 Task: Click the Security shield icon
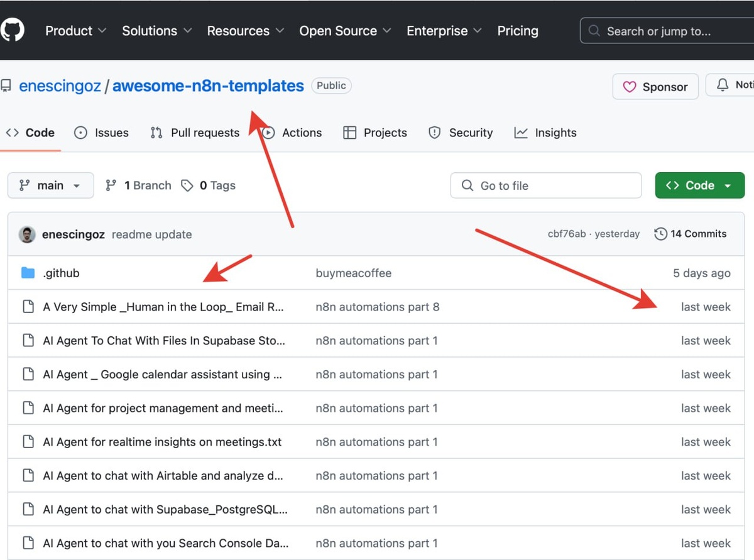(x=434, y=133)
